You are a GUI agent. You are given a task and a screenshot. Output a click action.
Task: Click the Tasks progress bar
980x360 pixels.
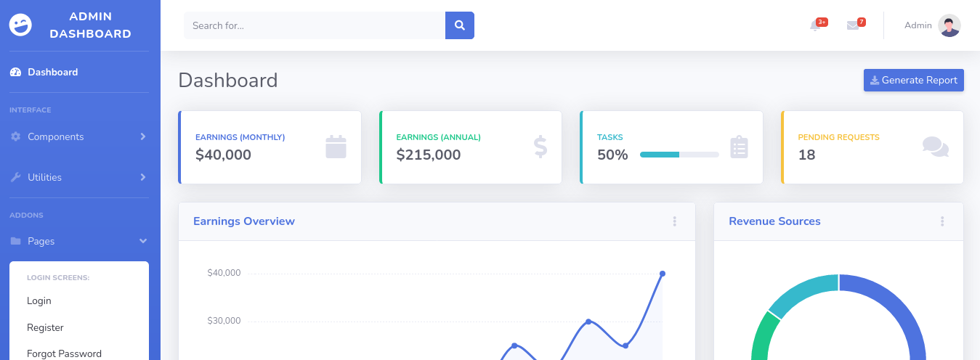coord(679,155)
